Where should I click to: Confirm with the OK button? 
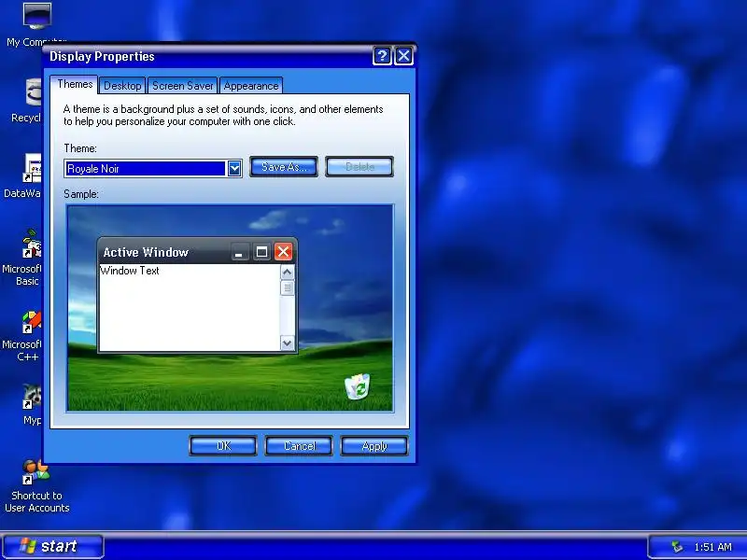[223, 446]
